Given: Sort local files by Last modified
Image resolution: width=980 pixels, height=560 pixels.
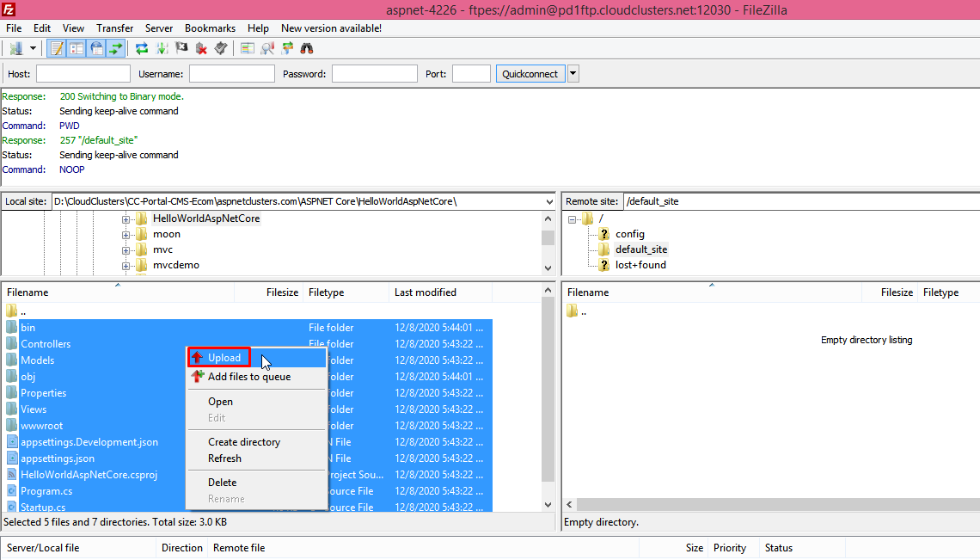Looking at the screenshot, I should tap(440, 292).
